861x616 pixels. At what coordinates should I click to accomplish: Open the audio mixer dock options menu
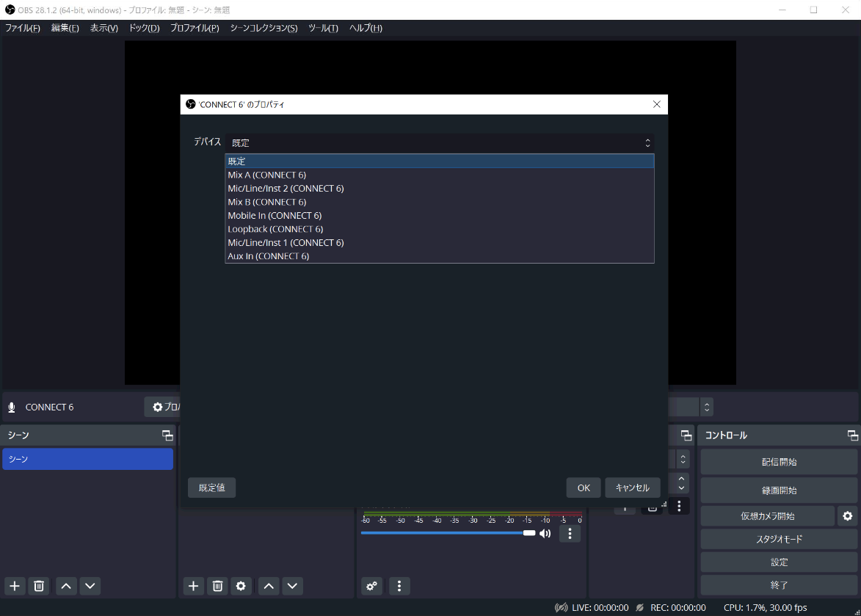point(399,586)
